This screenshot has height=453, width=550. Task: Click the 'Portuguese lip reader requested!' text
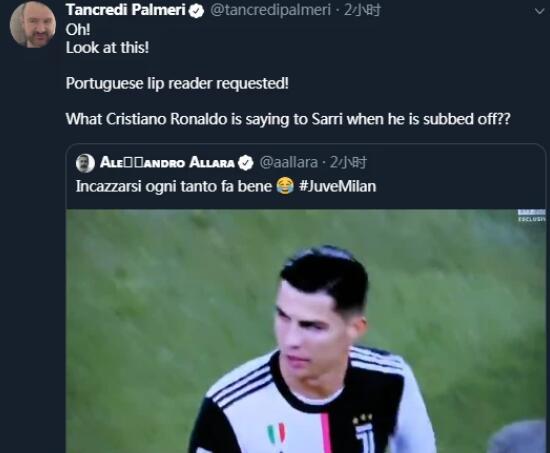pos(177,84)
